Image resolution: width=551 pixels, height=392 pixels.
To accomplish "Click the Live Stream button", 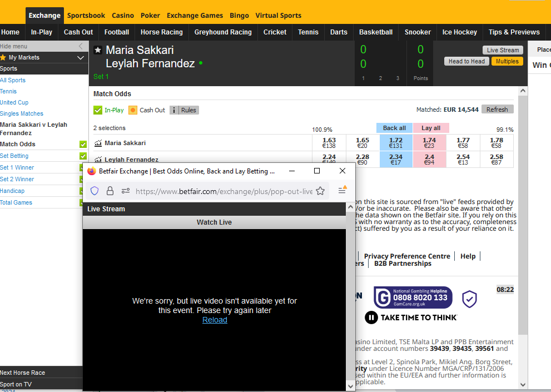I will (x=503, y=50).
